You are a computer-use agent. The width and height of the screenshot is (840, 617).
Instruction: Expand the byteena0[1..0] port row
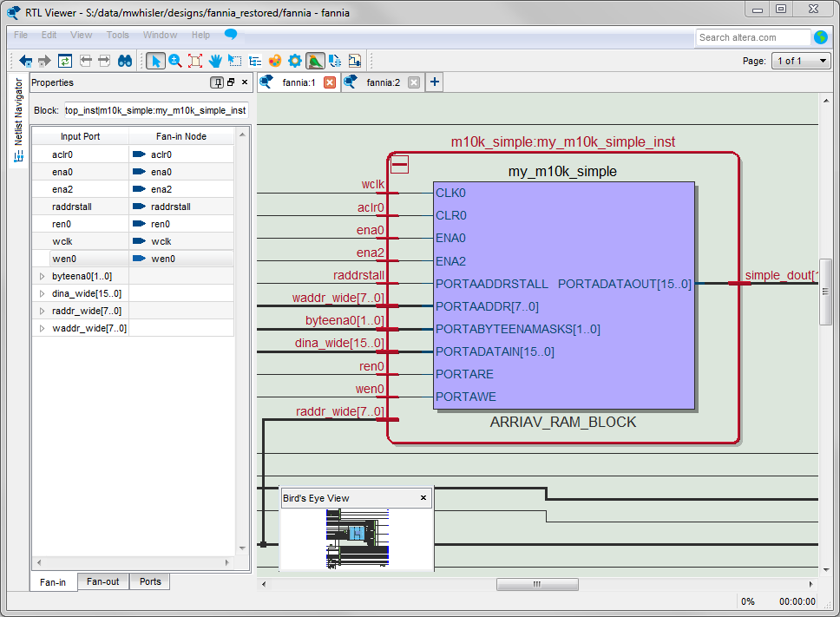point(42,276)
